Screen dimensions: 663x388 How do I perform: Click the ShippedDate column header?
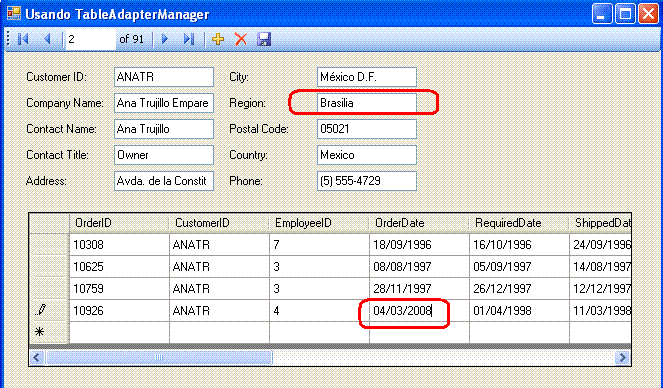tap(600, 223)
